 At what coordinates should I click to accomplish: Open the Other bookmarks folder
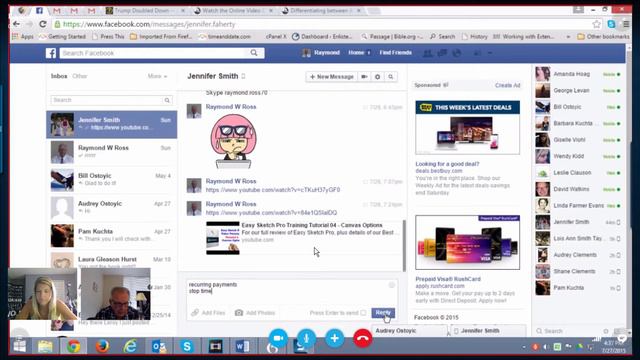pos(603,37)
